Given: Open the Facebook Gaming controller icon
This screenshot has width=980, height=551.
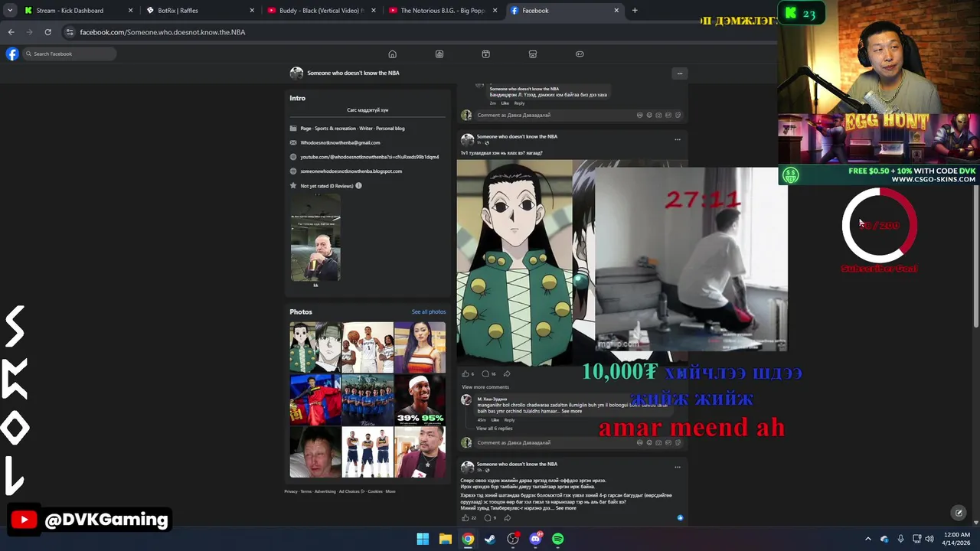Looking at the screenshot, I should 580,54.
